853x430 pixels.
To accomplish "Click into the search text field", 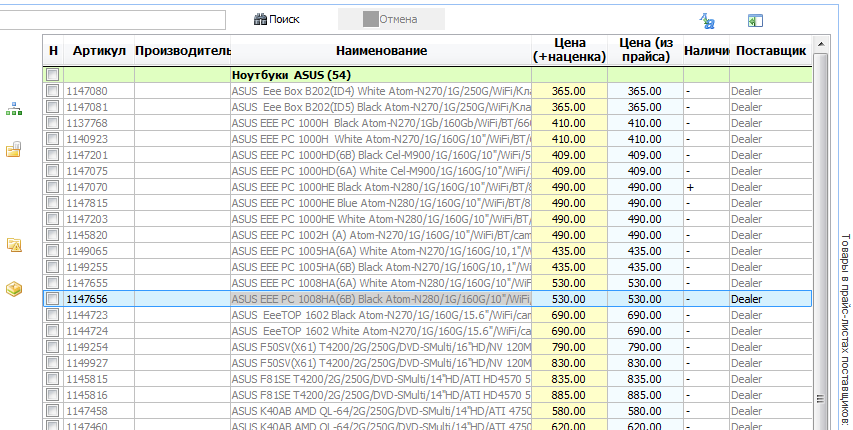I will tap(112, 20).
